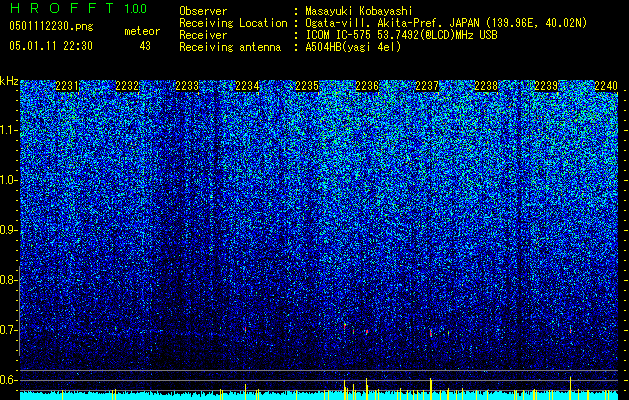Select the A504HB(yagi 4el) antenna text
629x400 pixels.
point(353,47)
